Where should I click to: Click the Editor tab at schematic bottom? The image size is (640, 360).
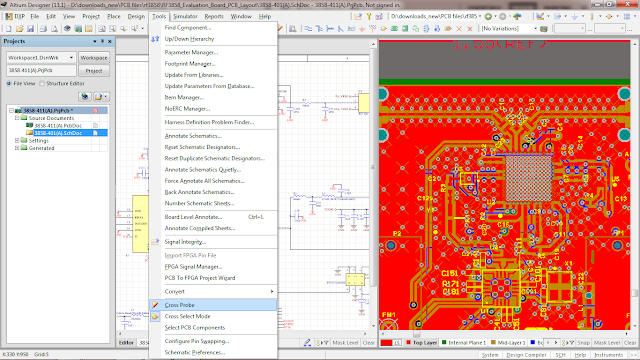pyautogui.click(x=126, y=343)
